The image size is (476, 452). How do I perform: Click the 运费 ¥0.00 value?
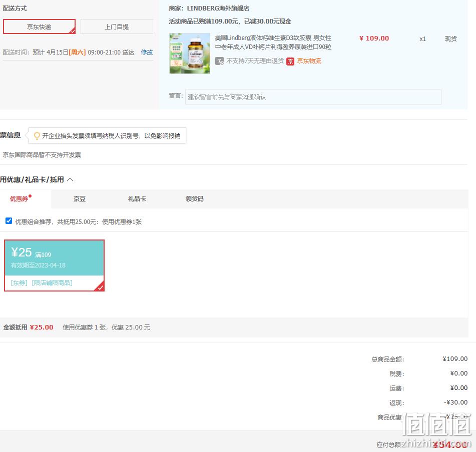[x=458, y=387]
